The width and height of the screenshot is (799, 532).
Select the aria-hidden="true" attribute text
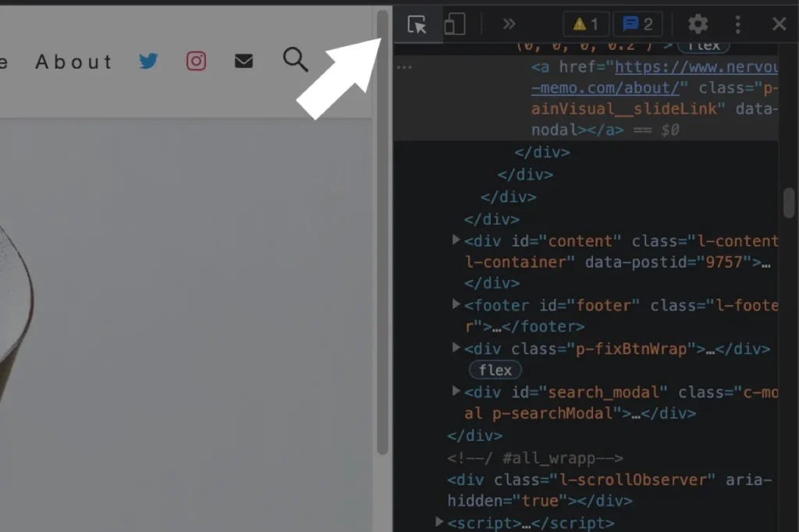click(610, 490)
